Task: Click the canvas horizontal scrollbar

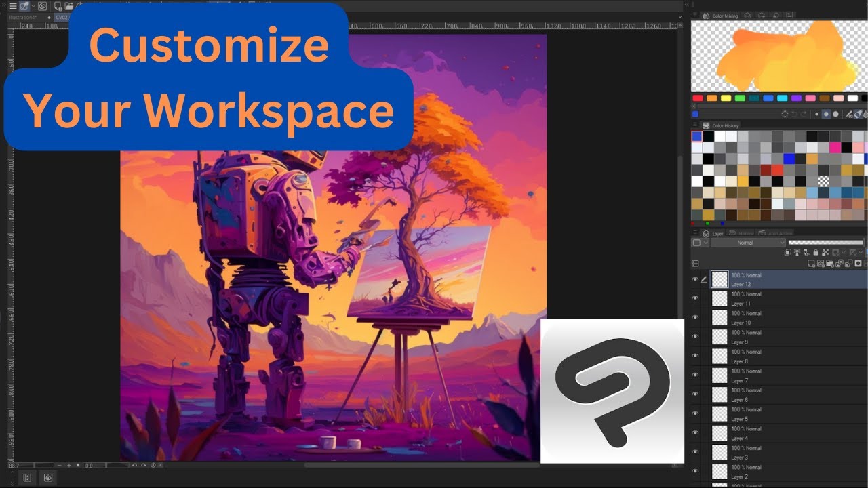Action: click(x=422, y=465)
